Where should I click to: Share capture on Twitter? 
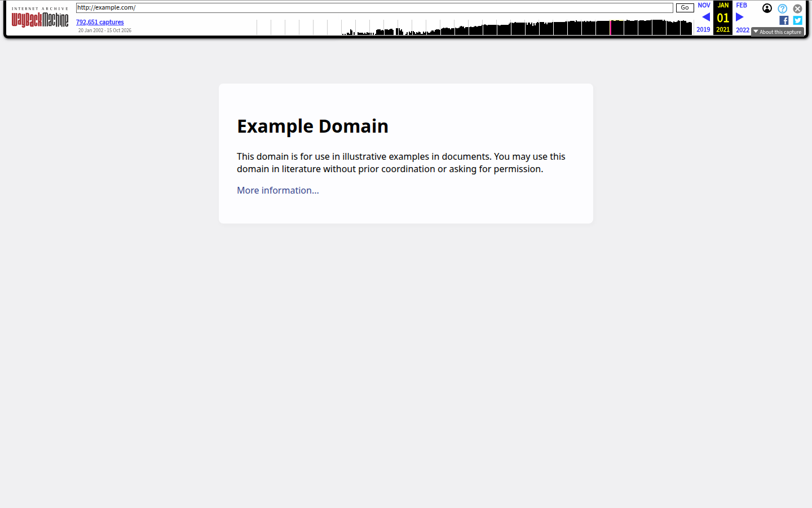797,20
